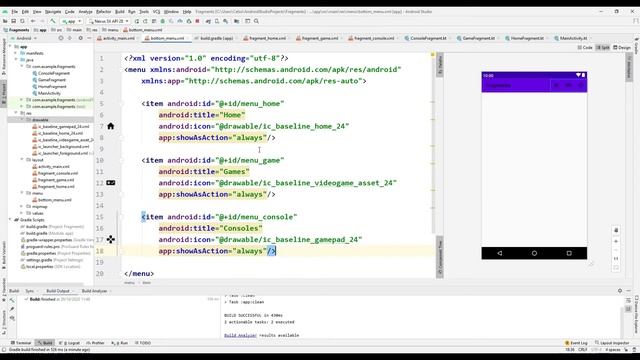This screenshot has height=360, width=640.
Task: Open the Run tool window button
Action: coord(120,343)
